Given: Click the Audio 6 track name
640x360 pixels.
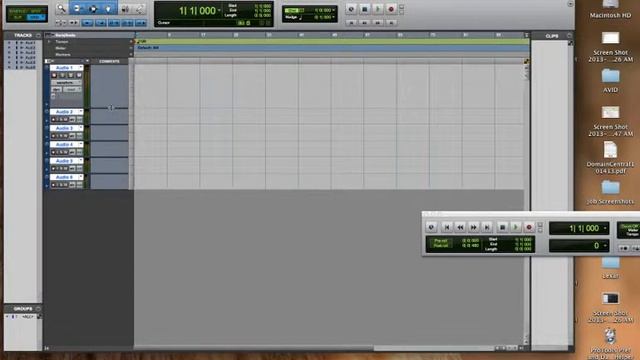Looking at the screenshot, I should pos(64,177).
